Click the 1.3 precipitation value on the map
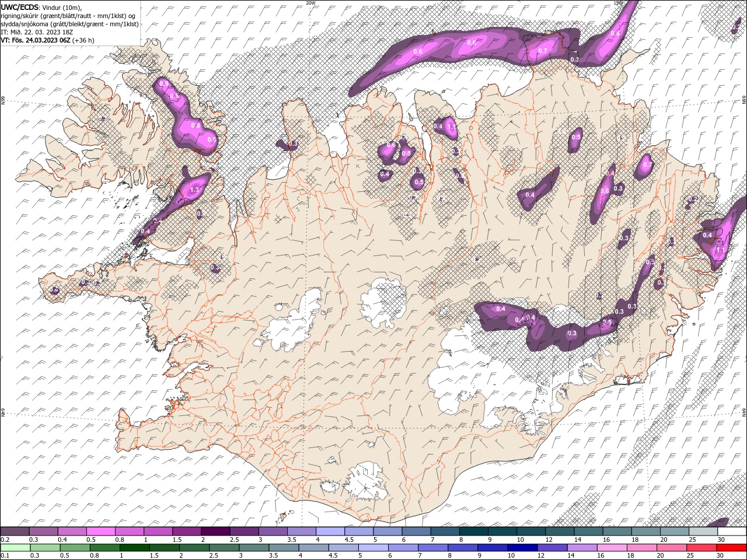 click(195, 190)
